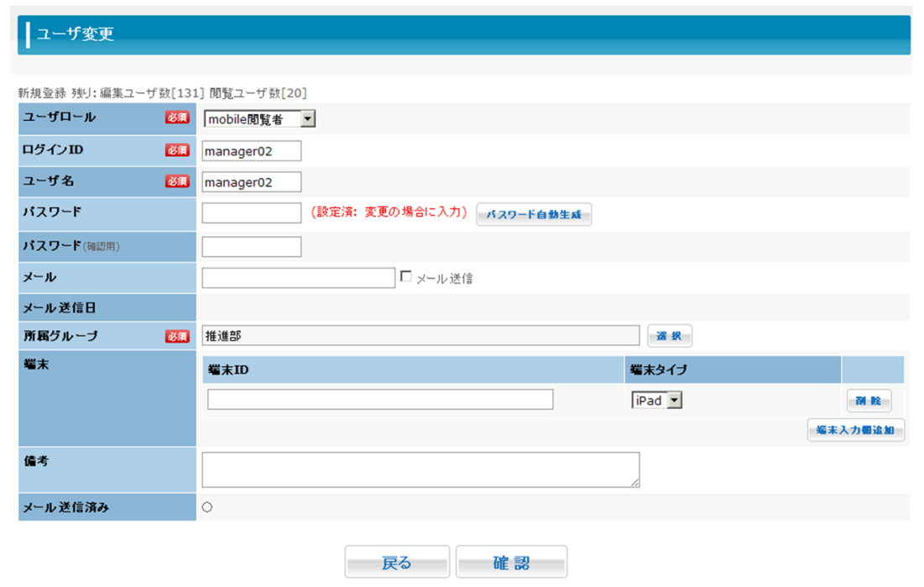This screenshot has height=587, width=924.
Task: Enable the メール送信 checkbox
Action: tap(406, 277)
